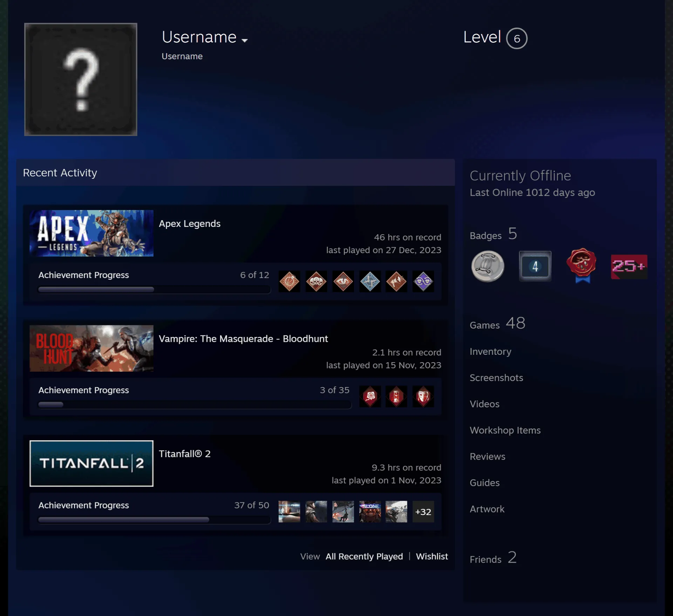The width and height of the screenshot is (673, 616).
Task: Select the eye achievement icon for Apex Legends
Action: 343,281
